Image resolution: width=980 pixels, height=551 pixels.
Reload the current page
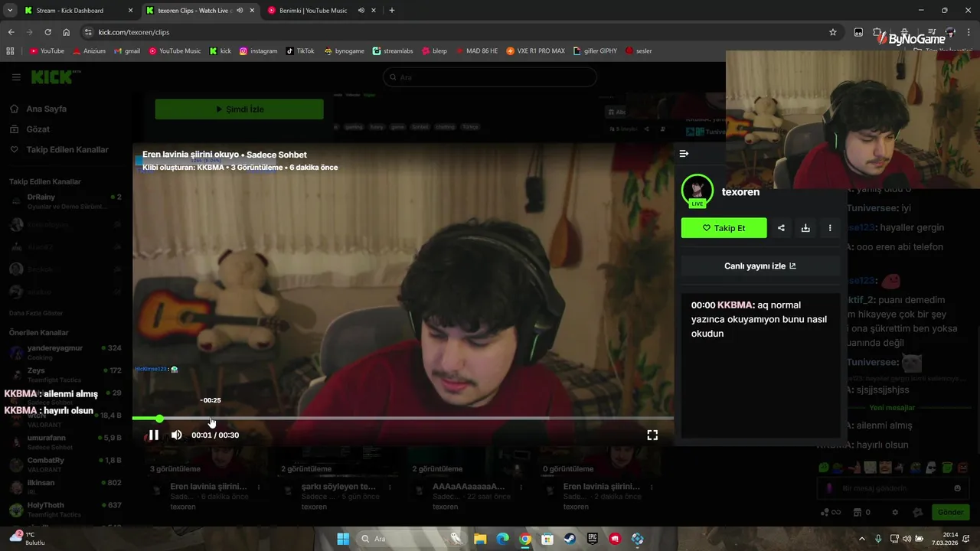47,32
